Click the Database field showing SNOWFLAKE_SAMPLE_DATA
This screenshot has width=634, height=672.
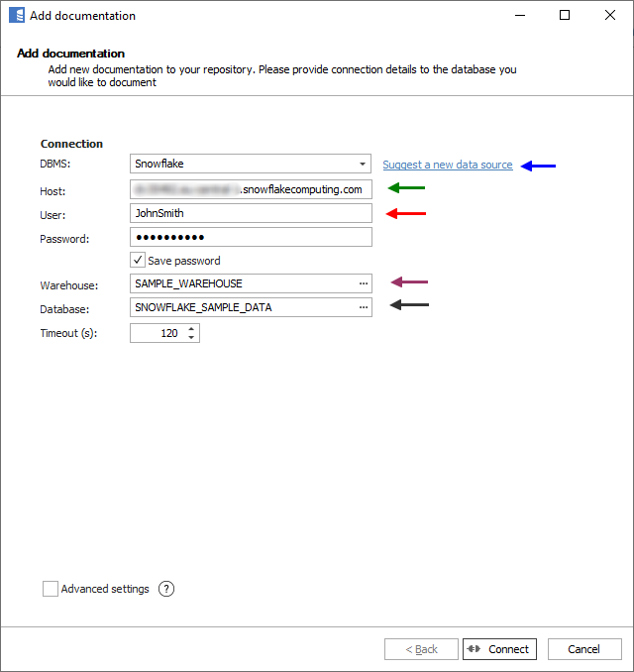pyautogui.click(x=243, y=307)
